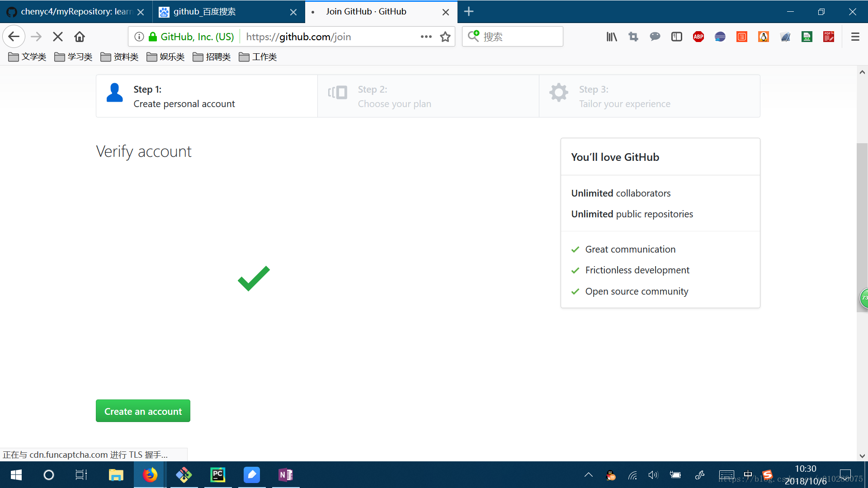868x488 pixels.
Task: Click the page scroll up arrow
Action: pos(862,72)
